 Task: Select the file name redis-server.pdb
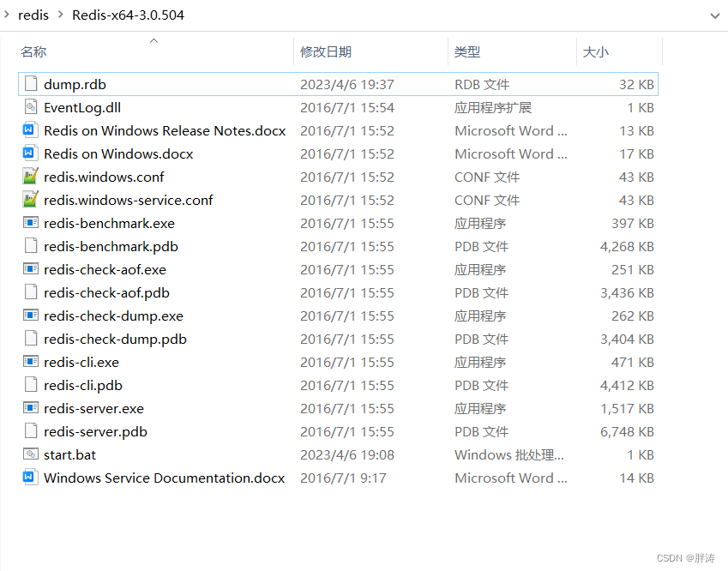point(95,432)
